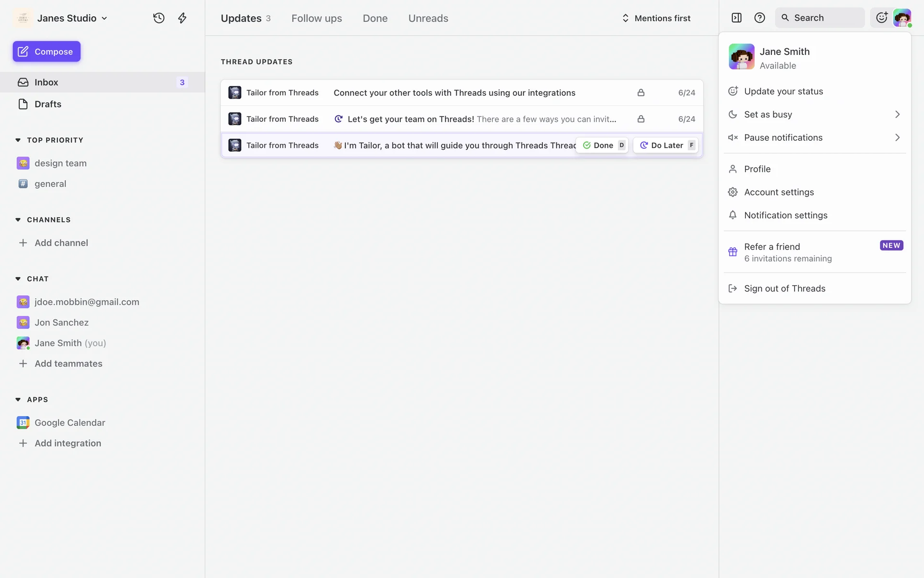Open the help question mark icon

[759, 18]
